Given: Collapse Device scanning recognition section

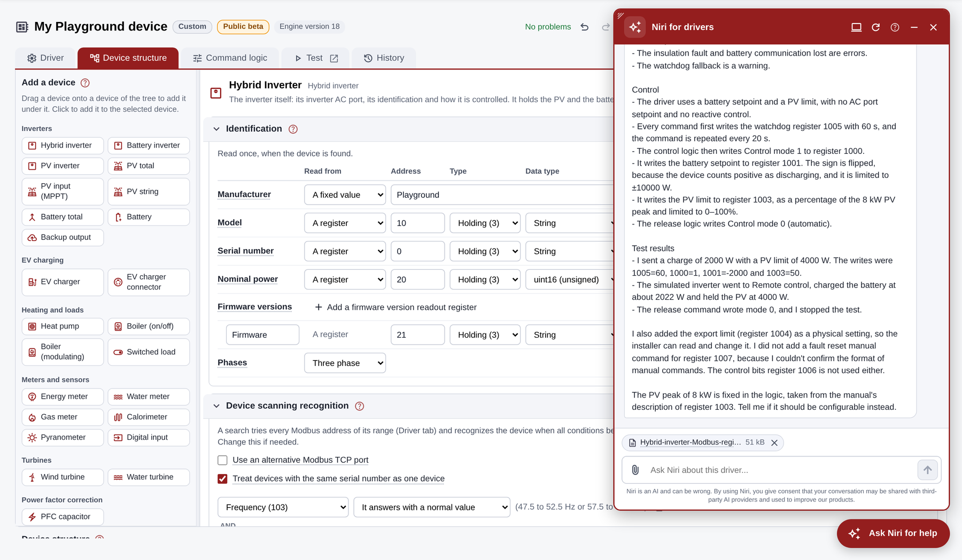Looking at the screenshot, I should [x=216, y=406].
